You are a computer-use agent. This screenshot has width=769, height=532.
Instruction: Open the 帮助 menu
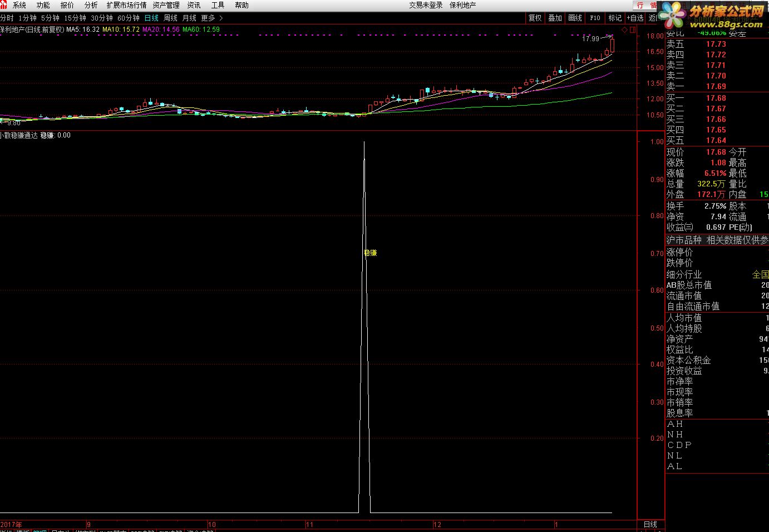[x=242, y=5]
